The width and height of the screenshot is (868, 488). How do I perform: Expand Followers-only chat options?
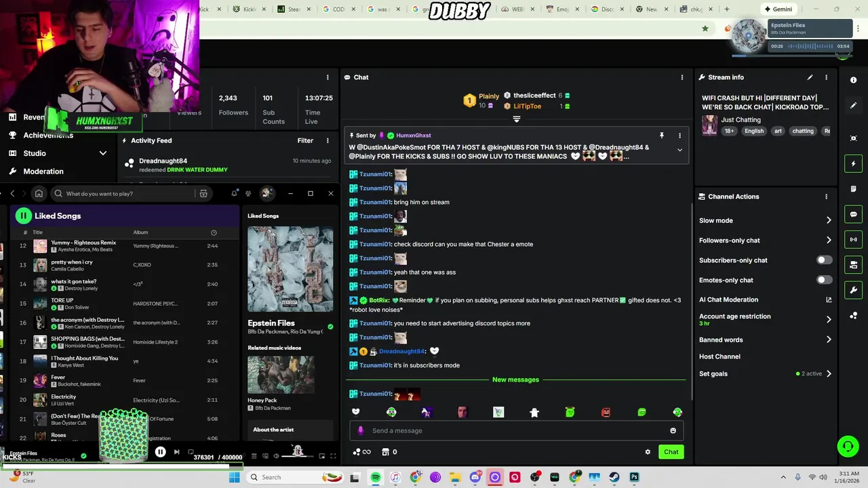pyautogui.click(x=829, y=240)
